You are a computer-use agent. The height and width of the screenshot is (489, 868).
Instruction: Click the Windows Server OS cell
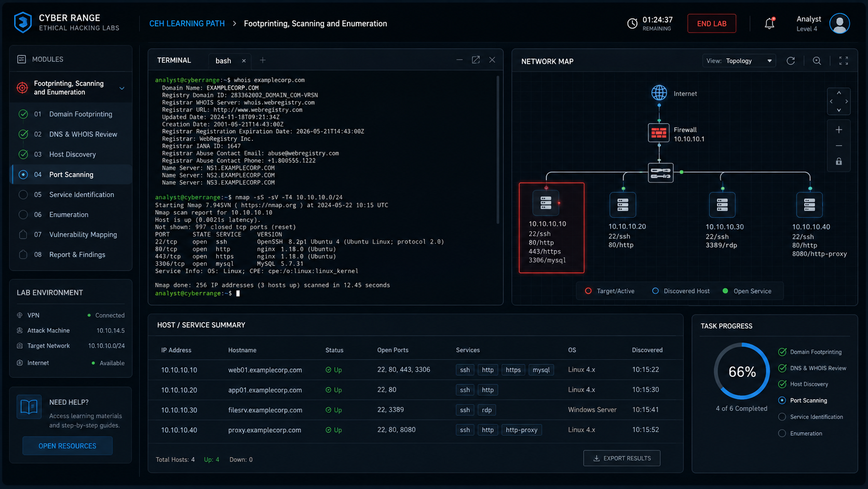[x=592, y=410]
